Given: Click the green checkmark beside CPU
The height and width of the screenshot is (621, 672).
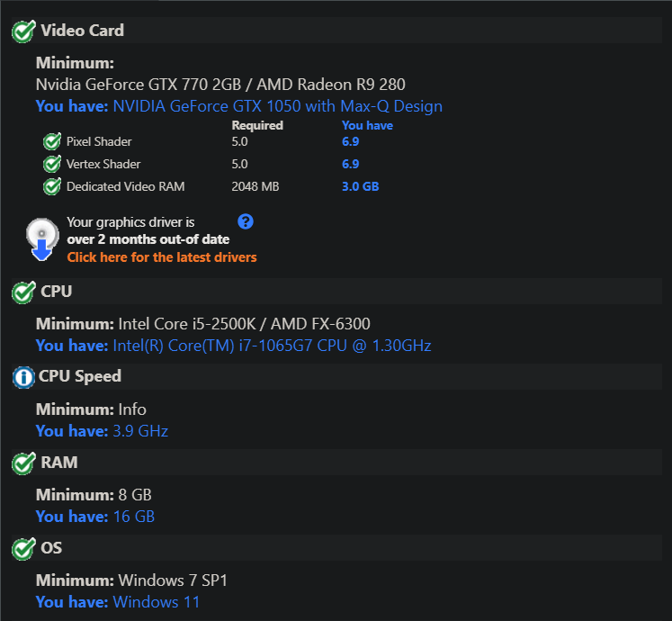Looking at the screenshot, I should tap(23, 292).
